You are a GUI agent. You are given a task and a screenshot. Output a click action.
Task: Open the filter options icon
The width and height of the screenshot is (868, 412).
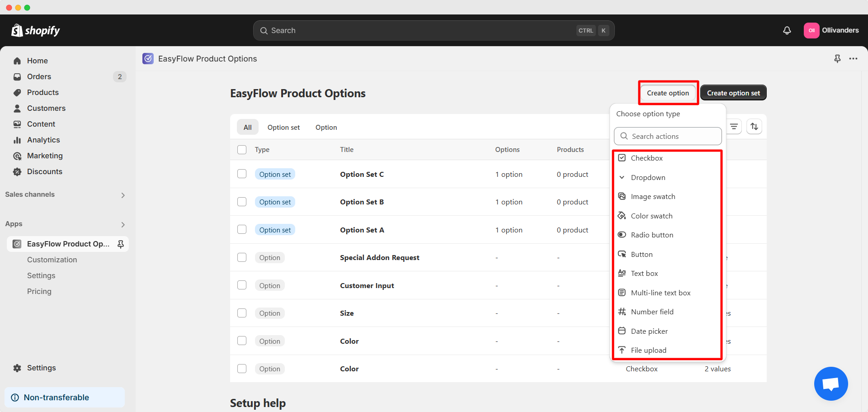(734, 127)
